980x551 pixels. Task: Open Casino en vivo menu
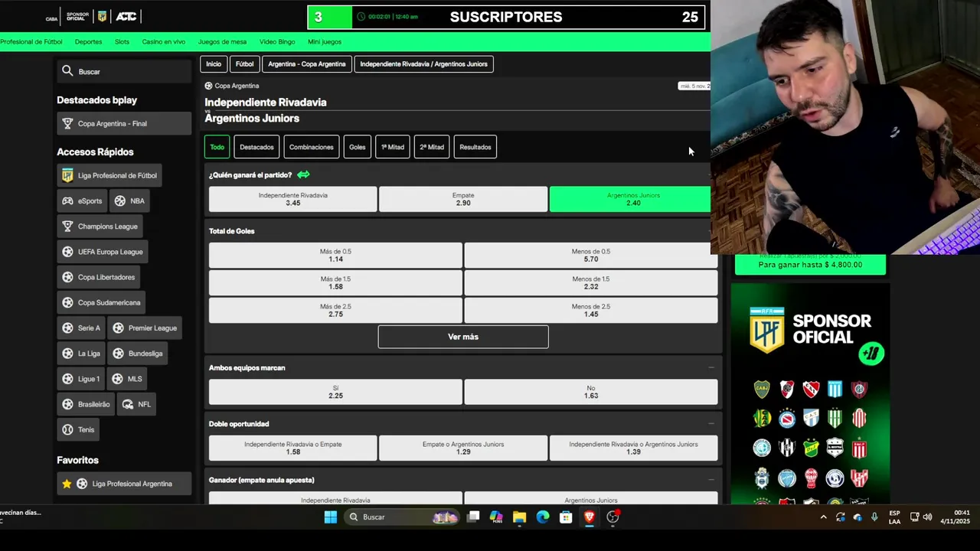pos(163,41)
